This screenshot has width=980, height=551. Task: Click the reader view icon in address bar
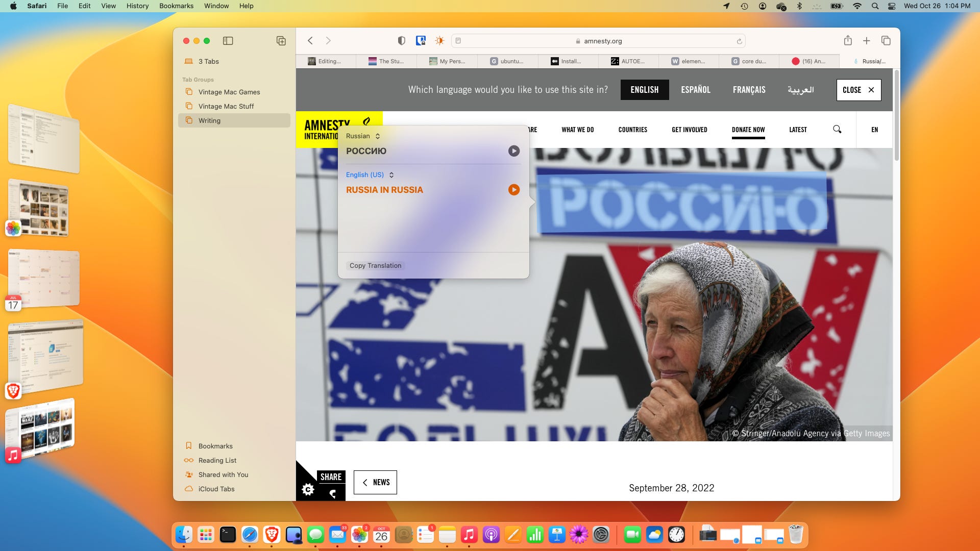coord(458,41)
